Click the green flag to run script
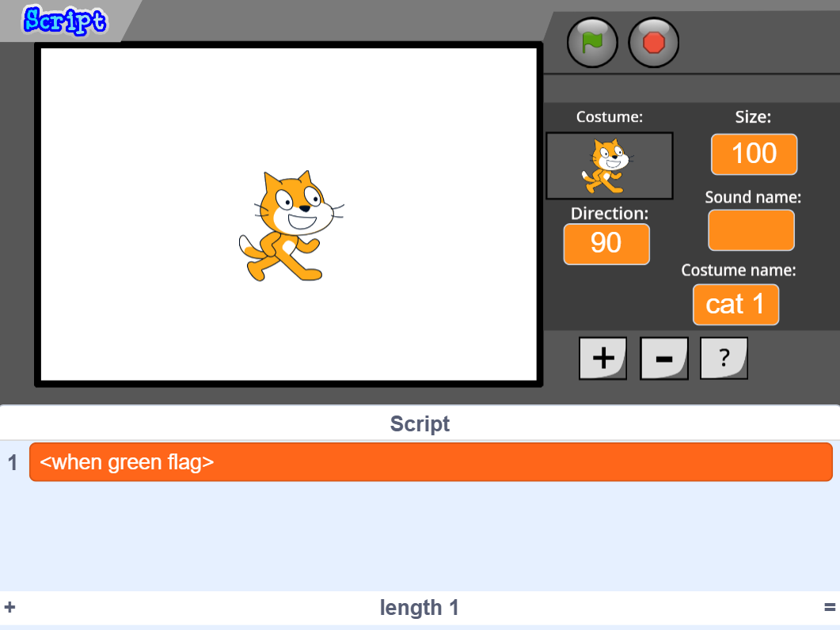The height and width of the screenshot is (630, 840). (592, 43)
